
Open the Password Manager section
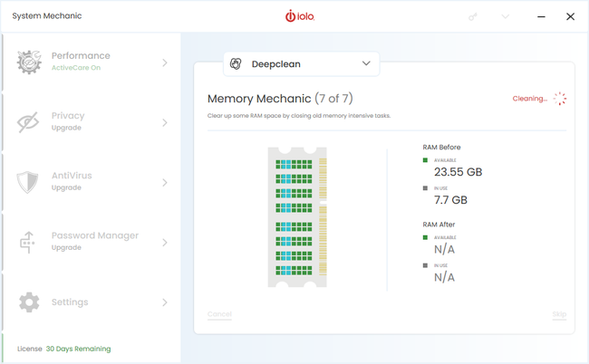[x=94, y=241]
